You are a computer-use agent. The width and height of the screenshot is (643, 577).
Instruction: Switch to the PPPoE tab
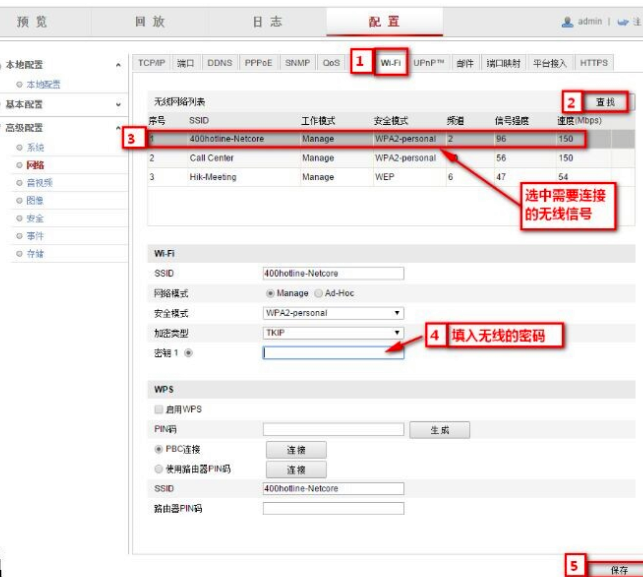(258, 63)
